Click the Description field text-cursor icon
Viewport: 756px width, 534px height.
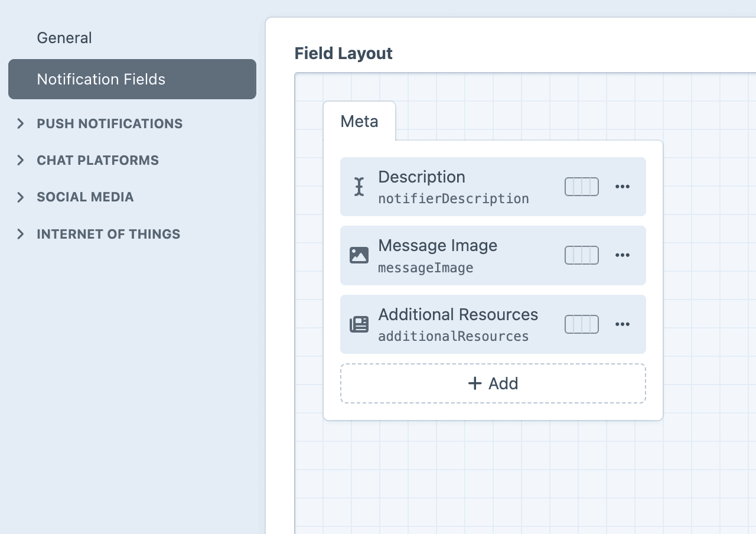(x=359, y=187)
